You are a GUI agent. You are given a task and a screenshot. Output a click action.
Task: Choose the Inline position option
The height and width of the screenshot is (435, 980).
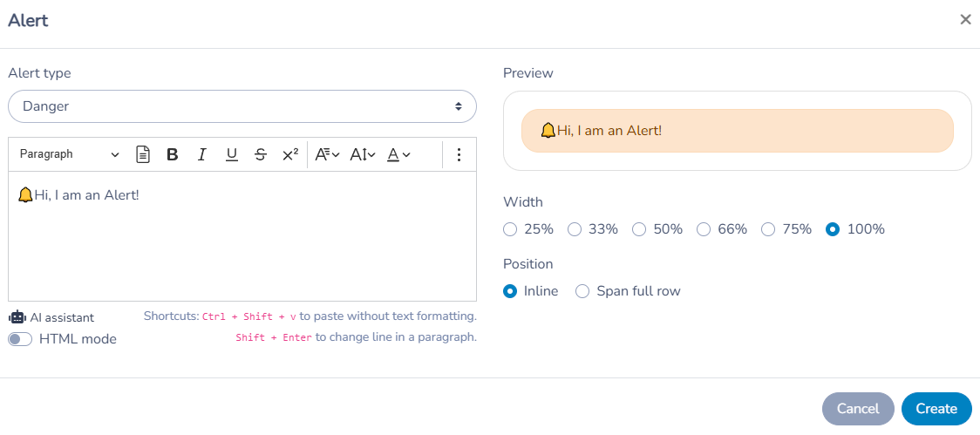(510, 291)
